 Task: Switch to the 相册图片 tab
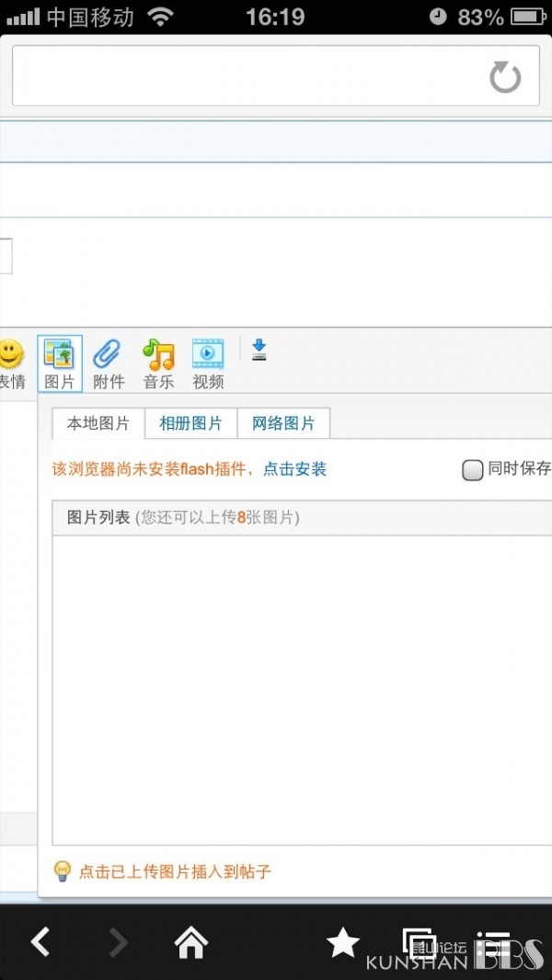tap(190, 423)
